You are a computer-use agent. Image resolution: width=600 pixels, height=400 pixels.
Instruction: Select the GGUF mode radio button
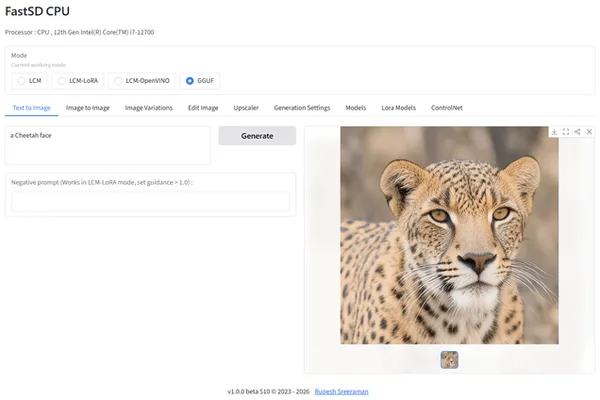pyautogui.click(x=190, y=81)
